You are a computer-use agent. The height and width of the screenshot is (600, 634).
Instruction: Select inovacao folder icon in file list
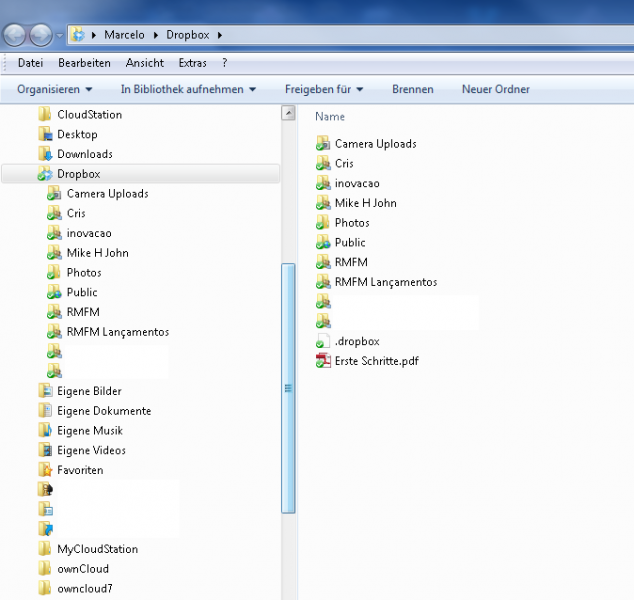(x=323, y=184)
